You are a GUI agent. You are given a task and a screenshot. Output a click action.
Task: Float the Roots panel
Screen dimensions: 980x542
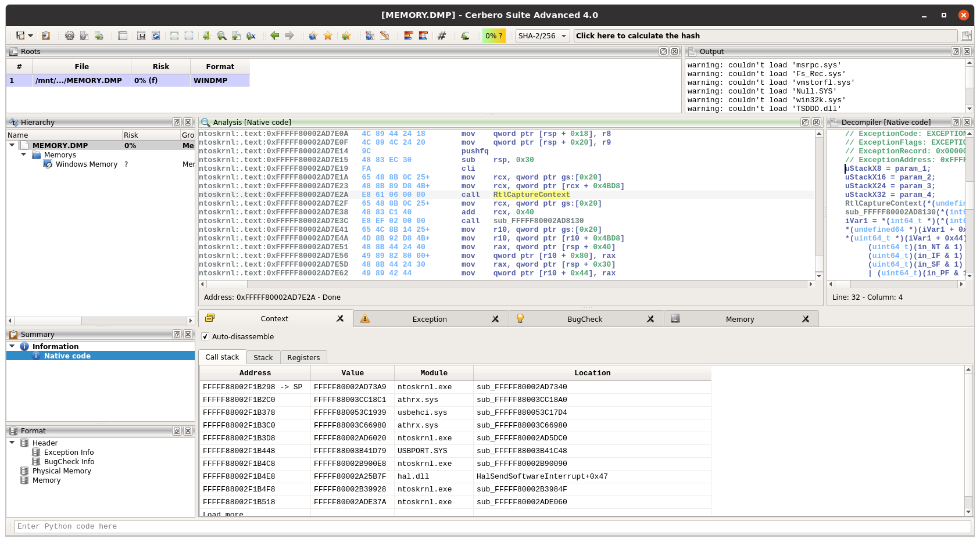pyautogui.click(x=663, y=52)
